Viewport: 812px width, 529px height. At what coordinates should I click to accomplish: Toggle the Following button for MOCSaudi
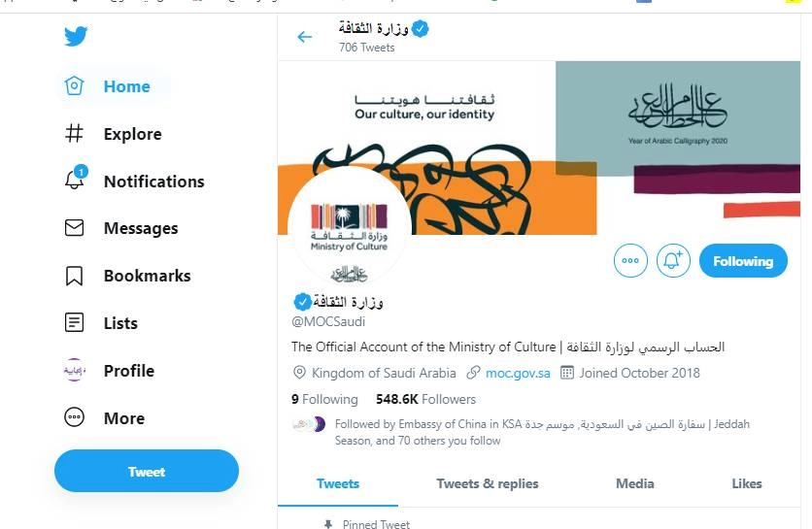[x=743, y=261]
